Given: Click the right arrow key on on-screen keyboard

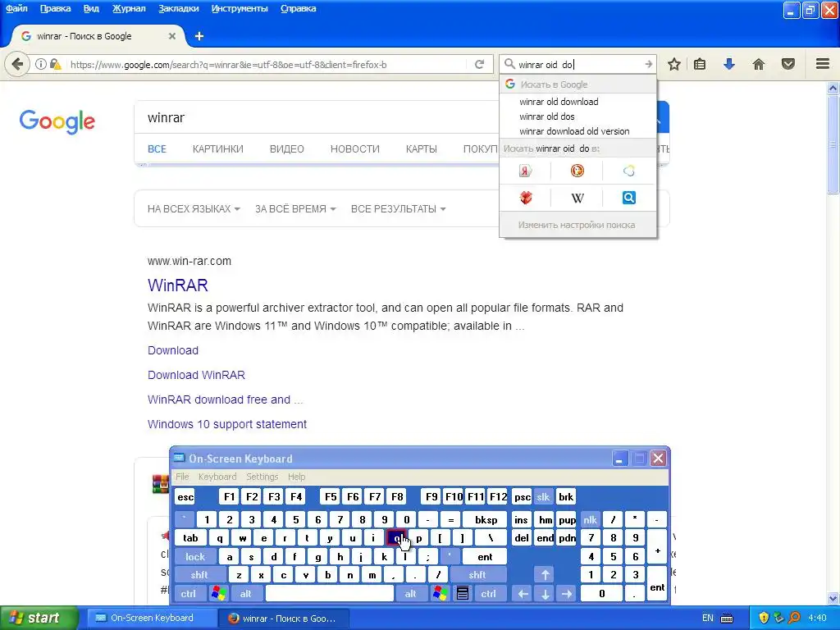Looking at the screenshot, I should point(566,594).
